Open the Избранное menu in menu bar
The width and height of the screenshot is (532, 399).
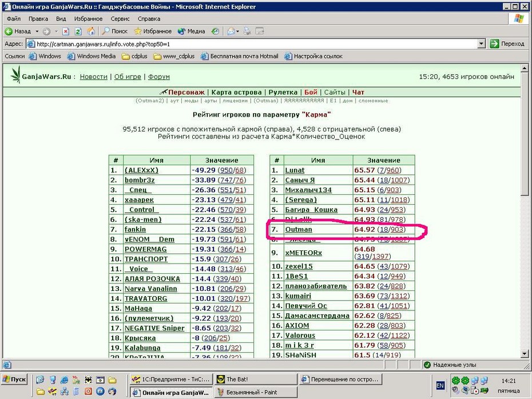pyautogui.click(x=88, y=19)
